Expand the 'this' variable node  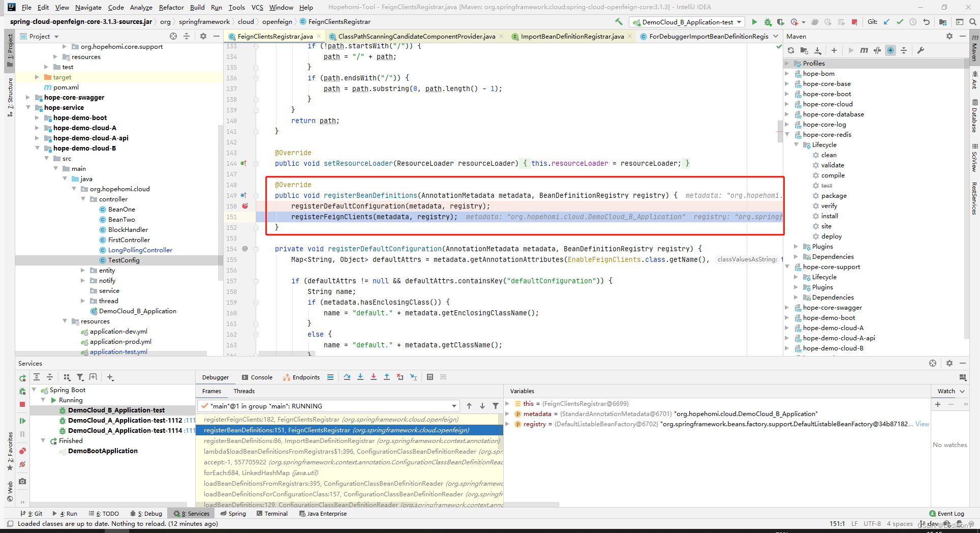(507, 403)
